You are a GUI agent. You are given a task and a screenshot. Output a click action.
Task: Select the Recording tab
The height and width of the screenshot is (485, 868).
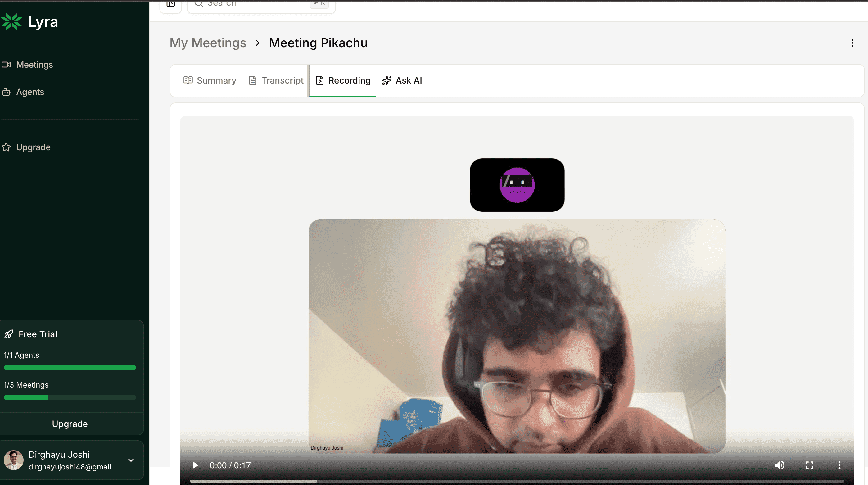[x=343, y=80]
